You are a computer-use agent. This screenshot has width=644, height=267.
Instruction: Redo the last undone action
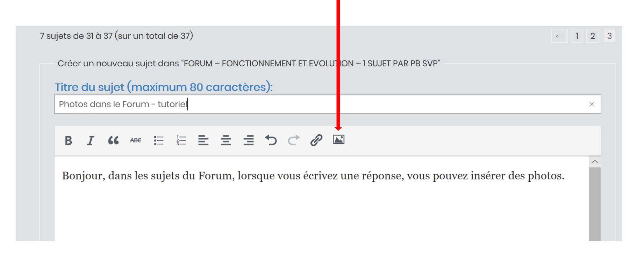tap(294, 140)
